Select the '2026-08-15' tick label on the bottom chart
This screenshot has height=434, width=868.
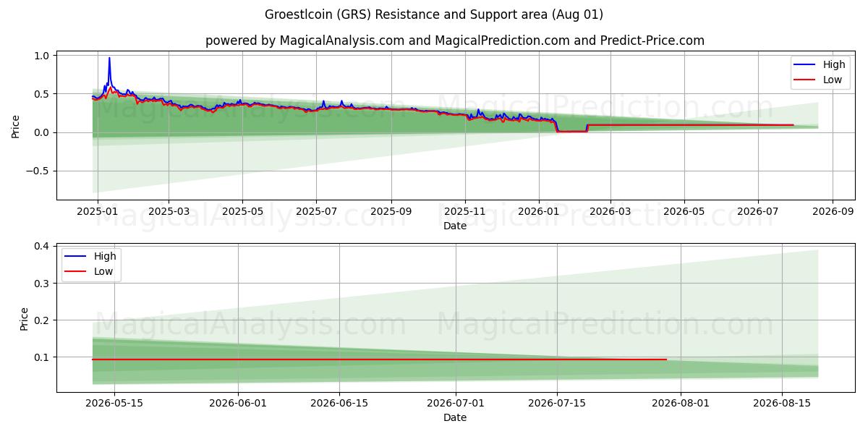point(782,404)
